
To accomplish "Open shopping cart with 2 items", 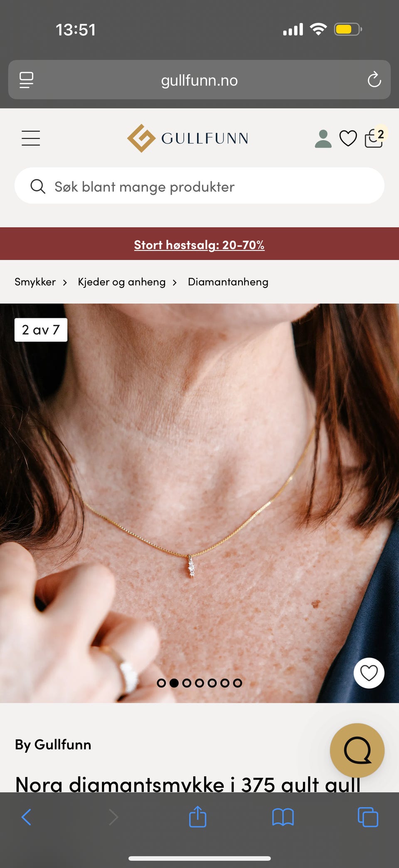I will [x=375, y=137].
